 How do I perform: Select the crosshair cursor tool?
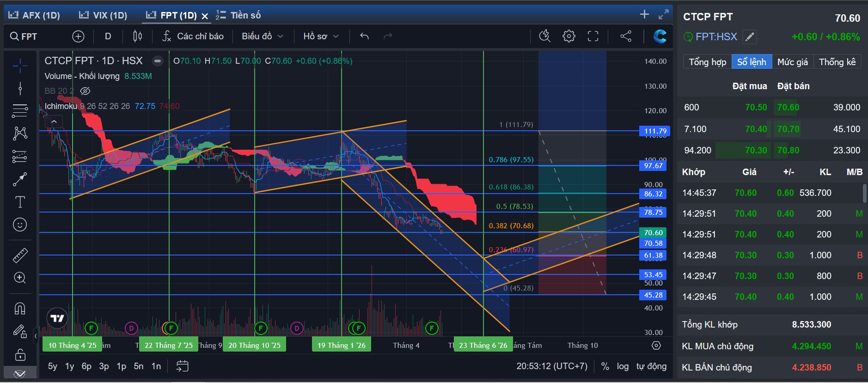[20, 66]
